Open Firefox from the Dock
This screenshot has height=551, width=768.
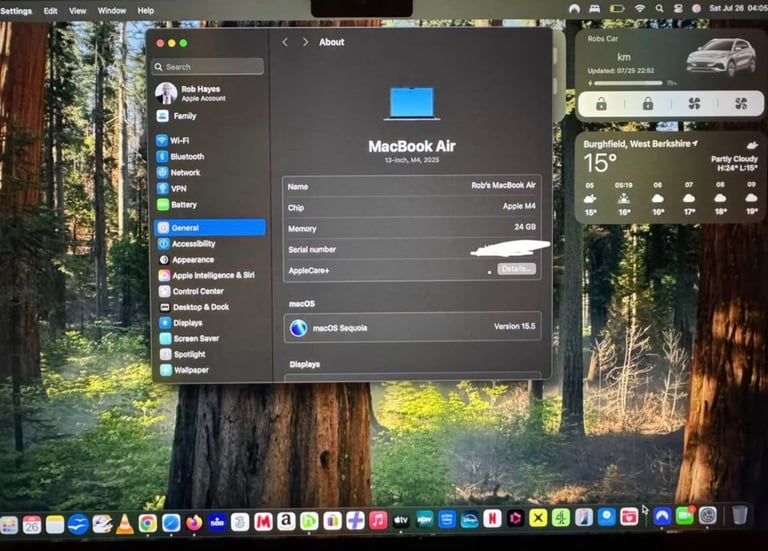click(194, 523)
